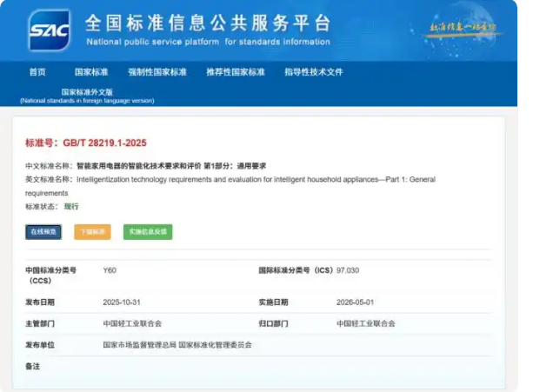
Task: Open 国家标准外文版 foreign language version
Action: [x=87, y=96]
